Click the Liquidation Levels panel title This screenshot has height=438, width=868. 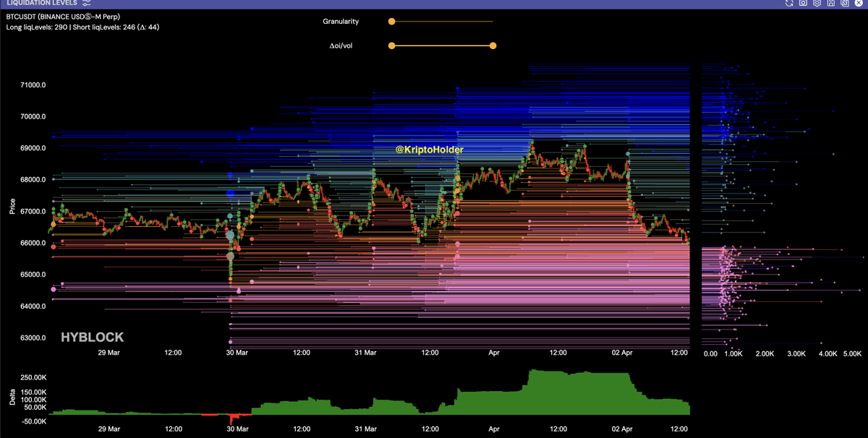pyautogui.click(x=42, y=3)
